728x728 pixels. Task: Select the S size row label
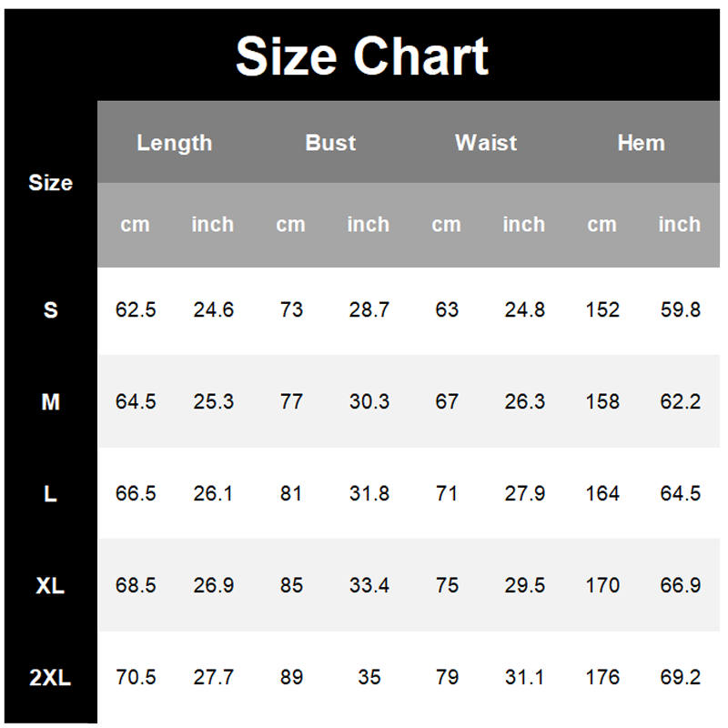point(50,310)
